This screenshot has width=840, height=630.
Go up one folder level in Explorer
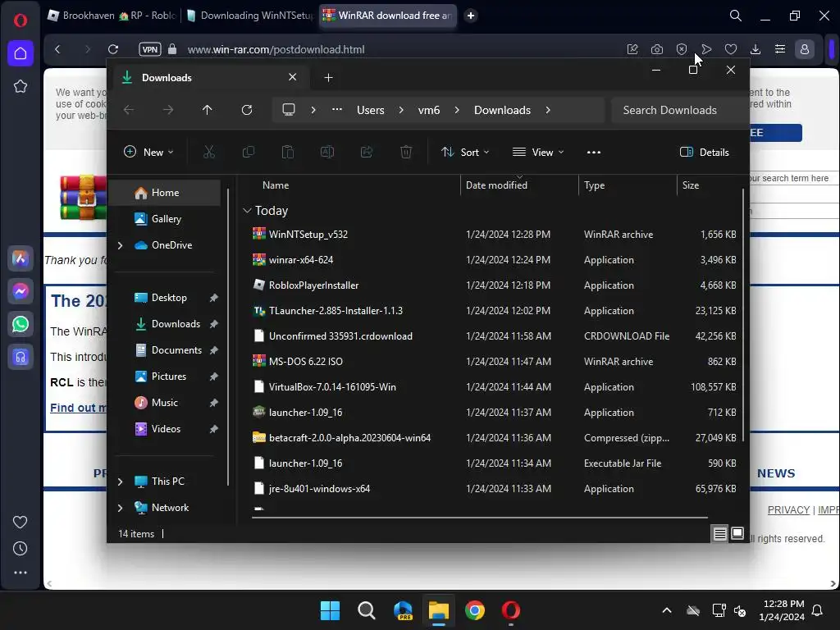[208, 110]
